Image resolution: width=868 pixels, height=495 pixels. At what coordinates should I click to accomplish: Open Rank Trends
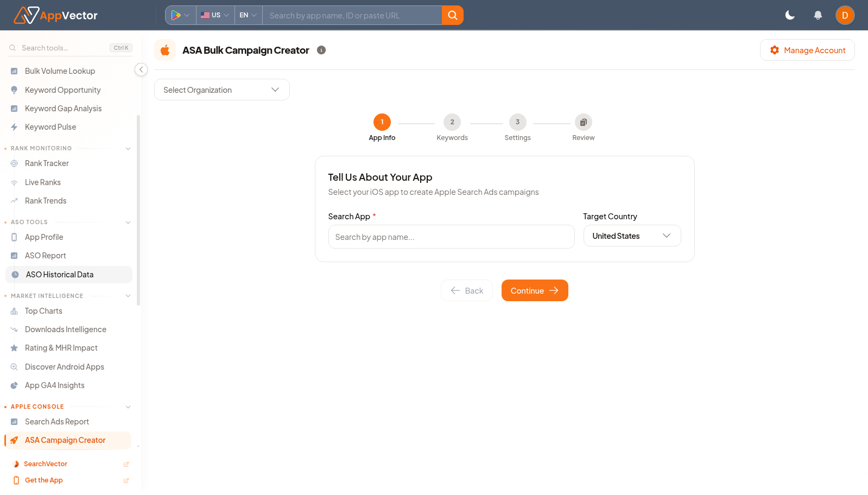click(46, 201)
